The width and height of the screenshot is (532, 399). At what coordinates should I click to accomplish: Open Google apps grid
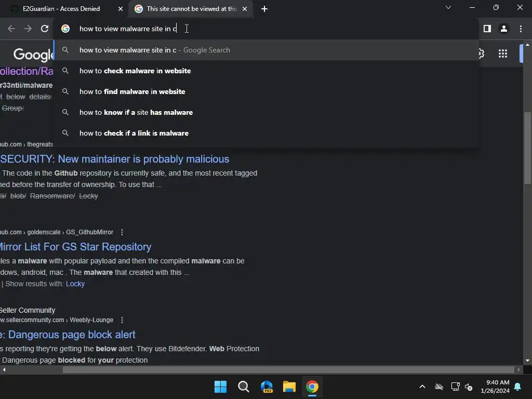pyautogui.click(x=503, y=54)
